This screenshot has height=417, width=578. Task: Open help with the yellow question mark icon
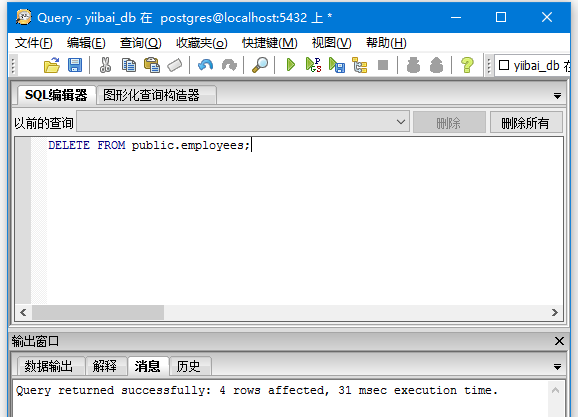click(x=467, y=66)
